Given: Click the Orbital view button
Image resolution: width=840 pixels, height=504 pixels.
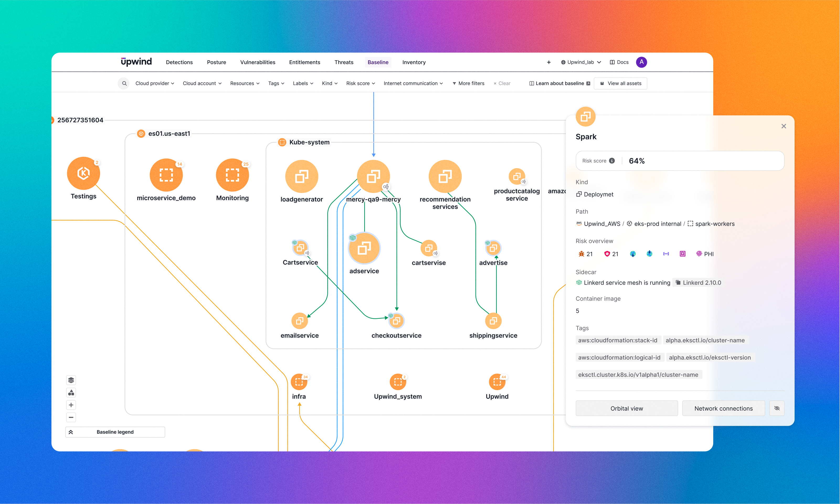Looking at the screenshot, I should coord(626,408).
